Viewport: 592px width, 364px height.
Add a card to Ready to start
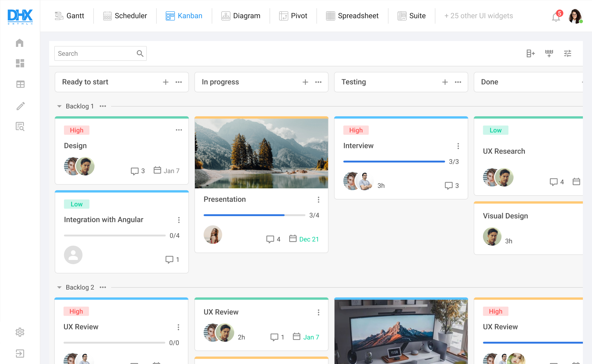tap(166, 82)
